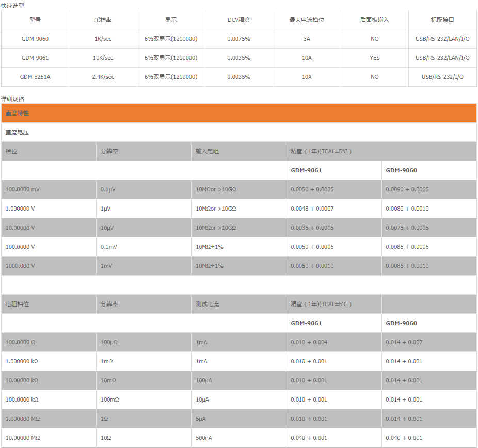This screenshot has height=448, width=478.
Task: Click the 采样率 column header
Action: (103, 20)
